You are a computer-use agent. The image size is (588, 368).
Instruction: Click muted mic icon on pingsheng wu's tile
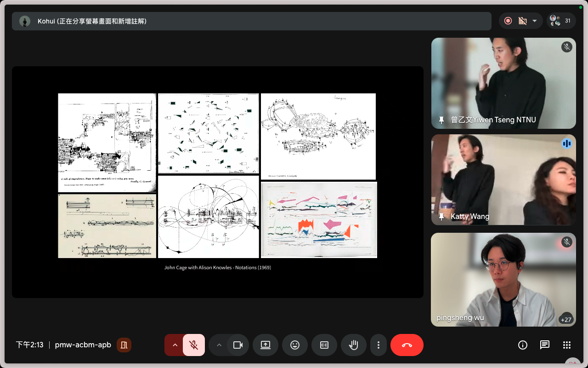pos(567,242)
